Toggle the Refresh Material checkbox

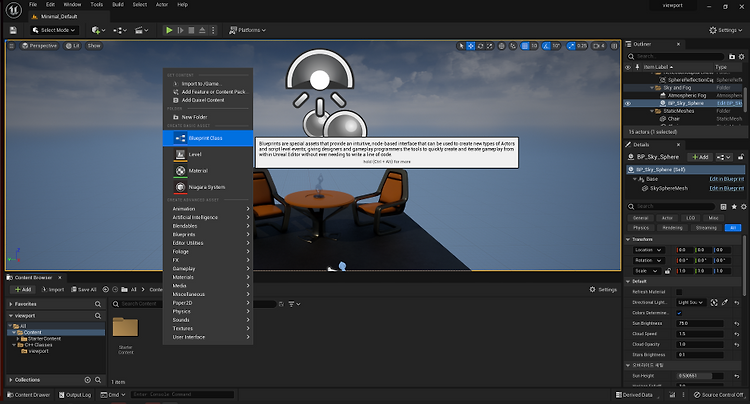point(679,292)
